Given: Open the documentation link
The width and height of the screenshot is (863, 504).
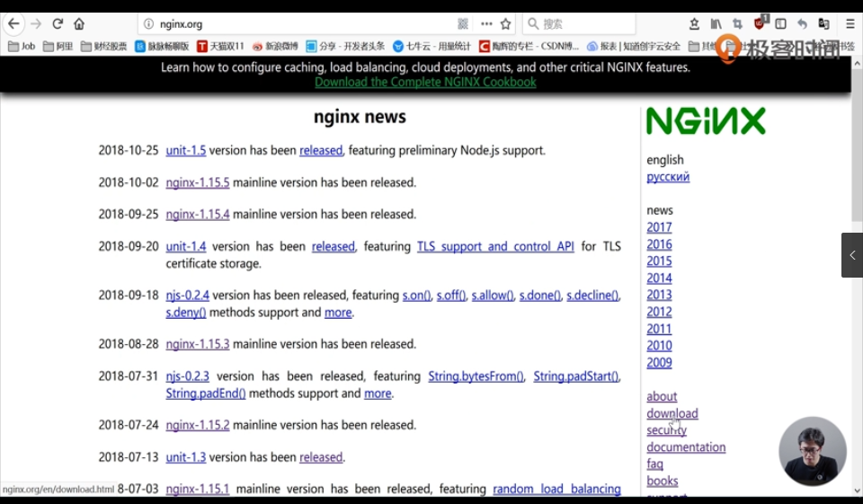Looking at the screenshot, I should pyautogui.click(x=686, y=447).
